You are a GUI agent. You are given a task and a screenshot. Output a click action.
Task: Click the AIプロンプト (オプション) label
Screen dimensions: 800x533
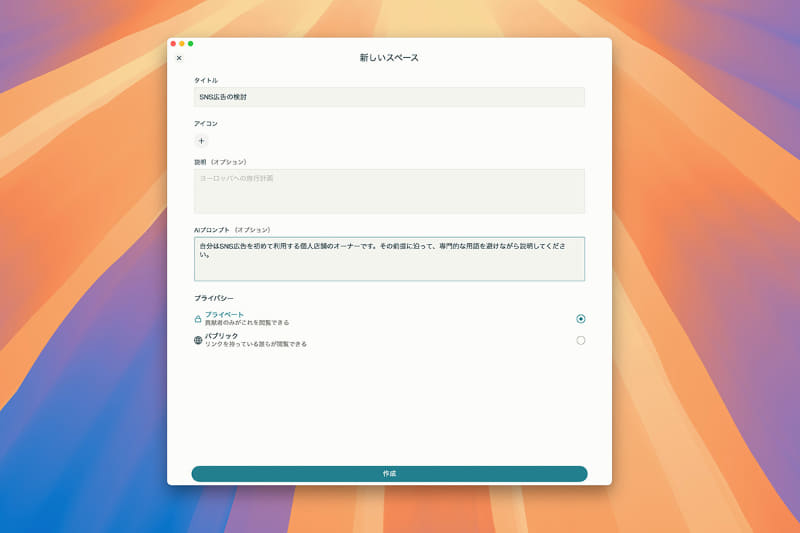point(232,230)
